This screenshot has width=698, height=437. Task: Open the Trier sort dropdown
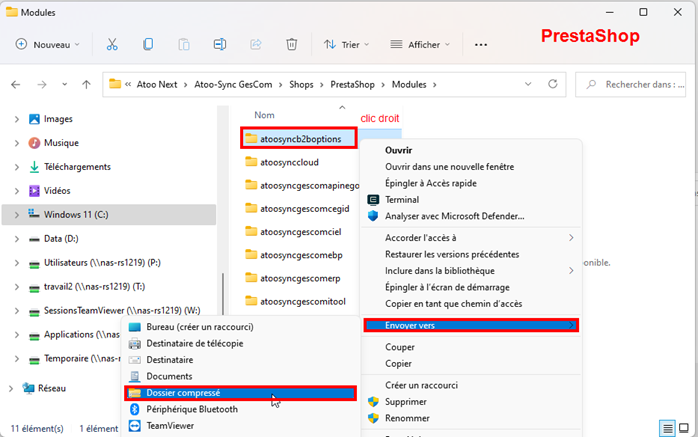[347, 45]
